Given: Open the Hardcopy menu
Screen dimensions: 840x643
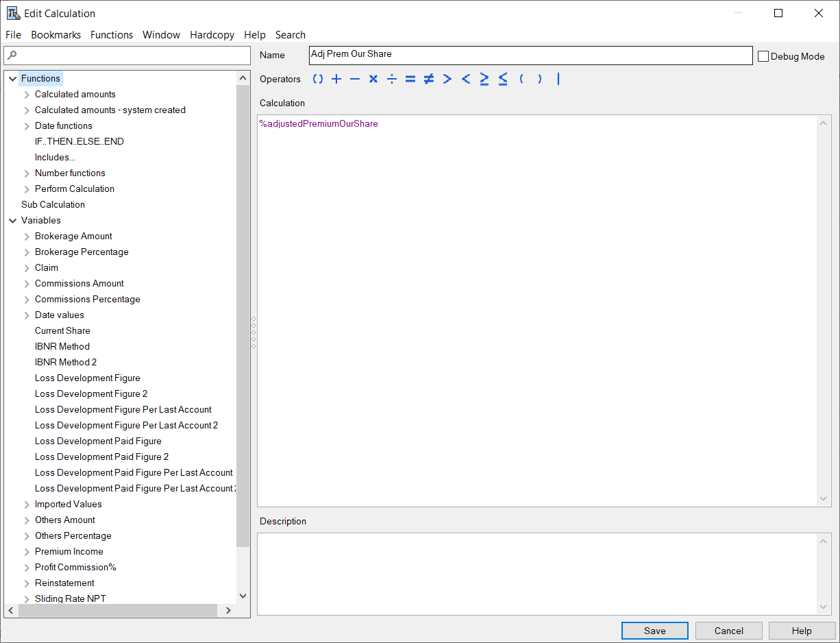Looking at the screenshot, I should [x=212, y=34].
